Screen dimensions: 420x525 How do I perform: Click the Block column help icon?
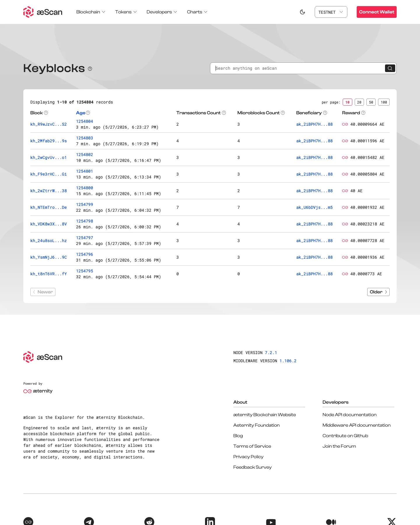tap(46, 113)
